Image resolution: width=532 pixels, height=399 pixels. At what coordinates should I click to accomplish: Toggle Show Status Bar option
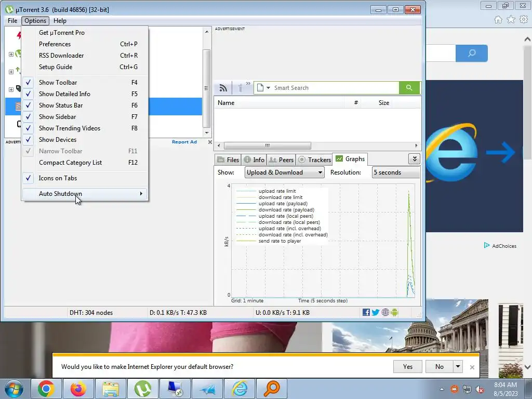click(x=85, y=105)
